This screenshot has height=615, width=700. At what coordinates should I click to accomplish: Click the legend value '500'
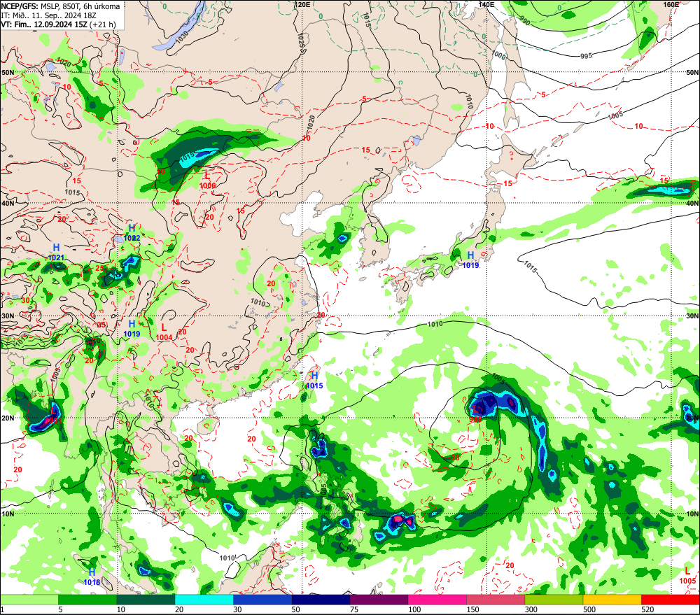click(x=589, y=609)
